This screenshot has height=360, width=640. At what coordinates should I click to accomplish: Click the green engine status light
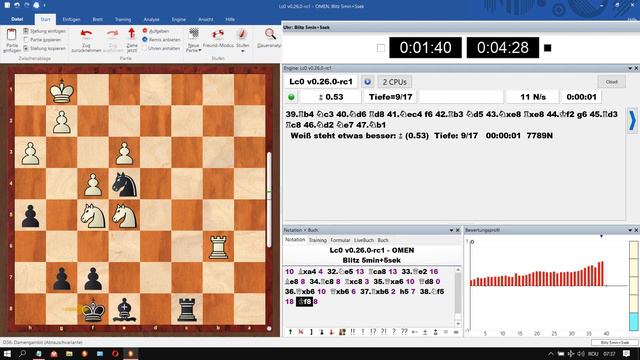[x=291, y=97]
